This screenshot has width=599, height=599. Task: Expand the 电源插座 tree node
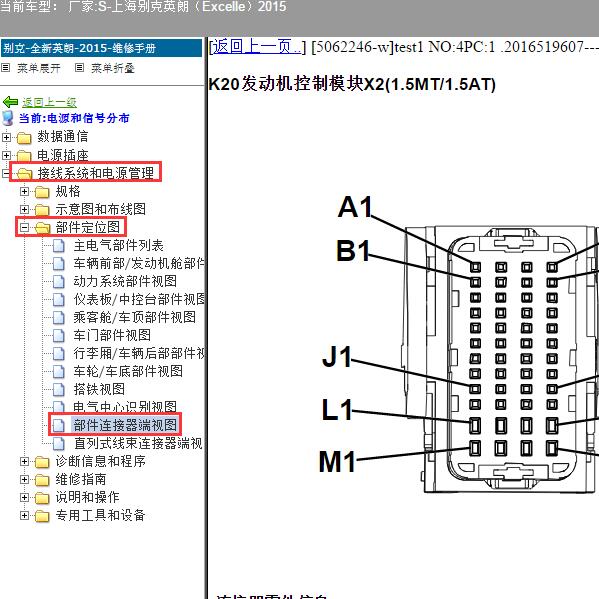[6, 155]
